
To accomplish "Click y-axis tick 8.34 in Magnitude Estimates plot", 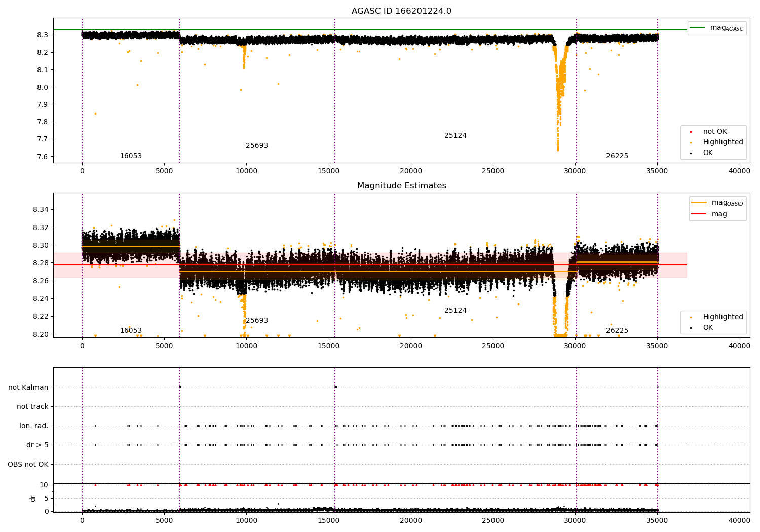I will click(x=41, y=210).
